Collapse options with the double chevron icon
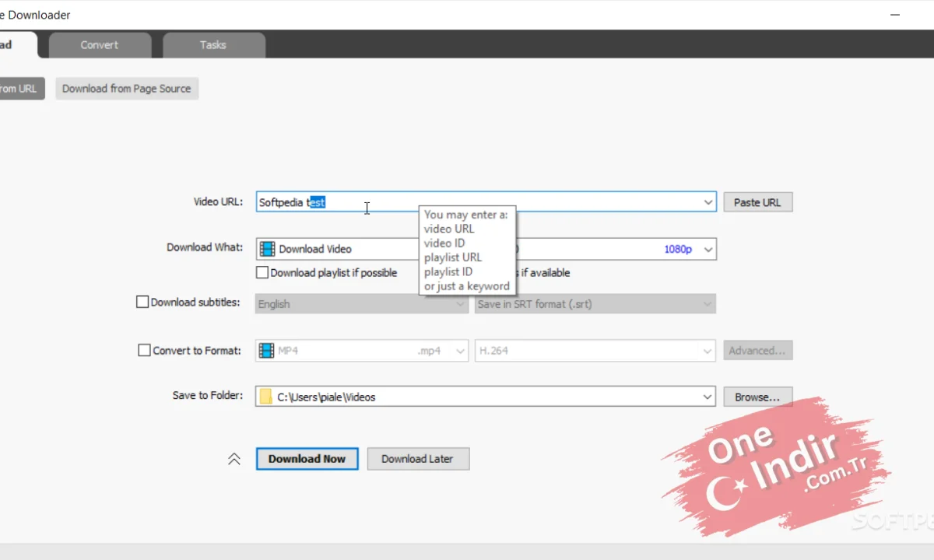Screen dimensions: 934x560 click(234, 459)
